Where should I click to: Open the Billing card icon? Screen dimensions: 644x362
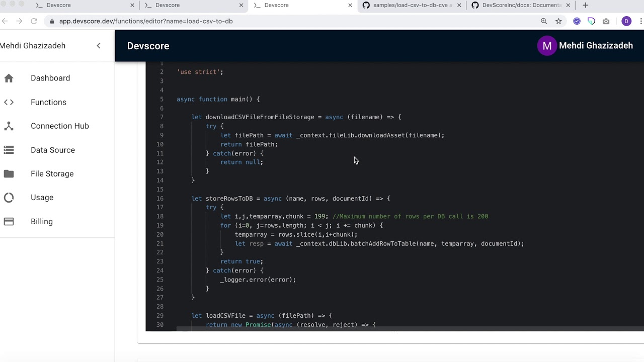(9, 222)
